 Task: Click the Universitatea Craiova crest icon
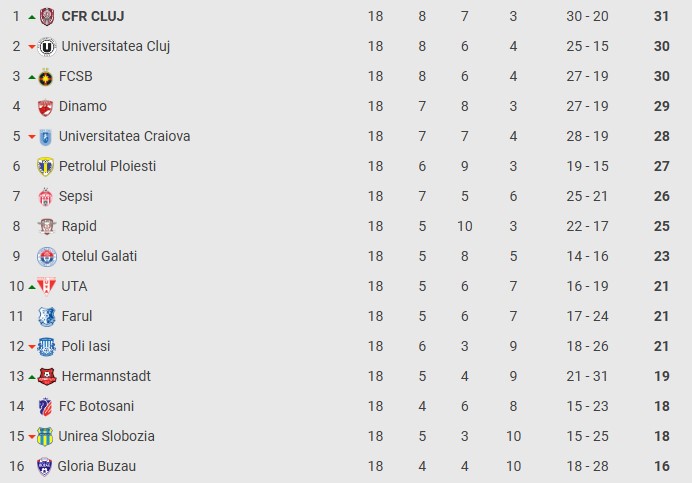click(x=46, y=136)
